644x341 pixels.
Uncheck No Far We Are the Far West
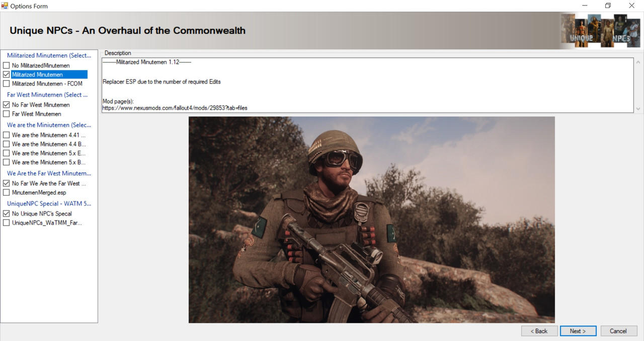click(7, 183)
